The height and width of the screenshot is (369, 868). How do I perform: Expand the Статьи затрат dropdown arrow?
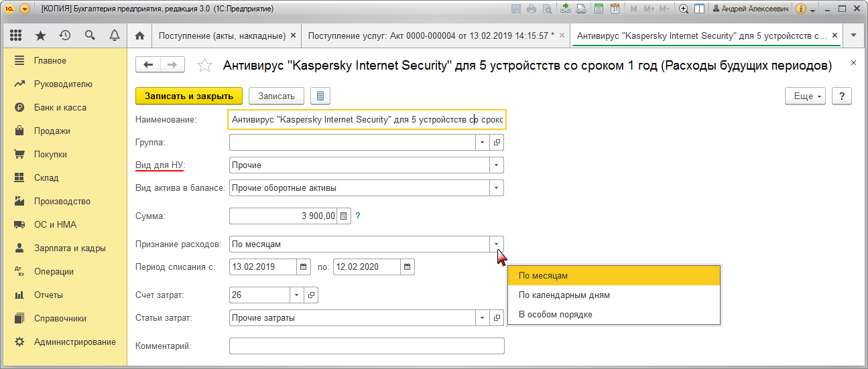point(483,317)
